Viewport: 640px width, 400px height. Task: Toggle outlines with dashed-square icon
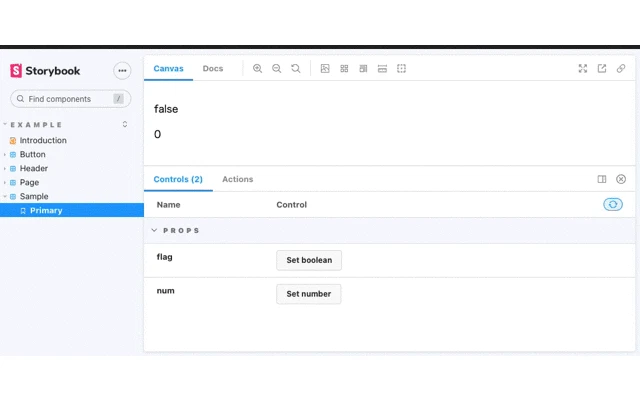(x=401, y=69)
